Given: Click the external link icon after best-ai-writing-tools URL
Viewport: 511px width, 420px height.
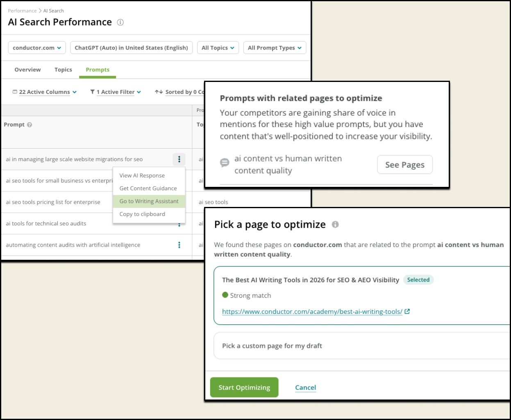Looking at the screenshot, I should pyautogui.click(x=407, y=311).
